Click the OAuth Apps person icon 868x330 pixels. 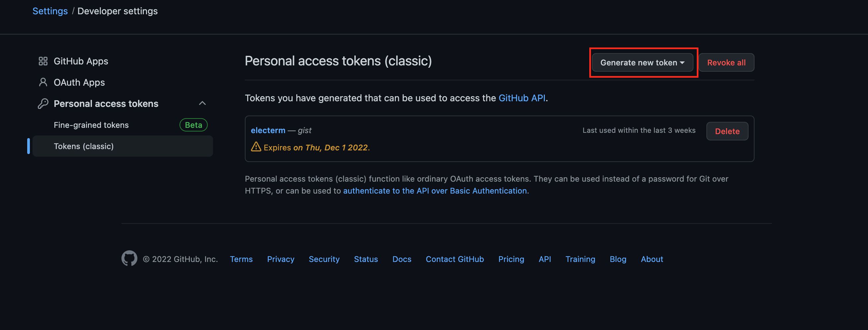[x=43, y=82]
